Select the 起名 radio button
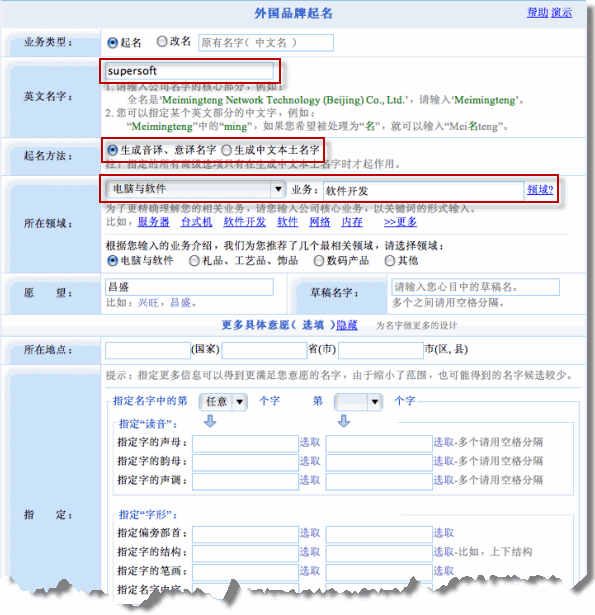This screenshot has width=595, height=615. pyautogui.click(x=113, y=42)
